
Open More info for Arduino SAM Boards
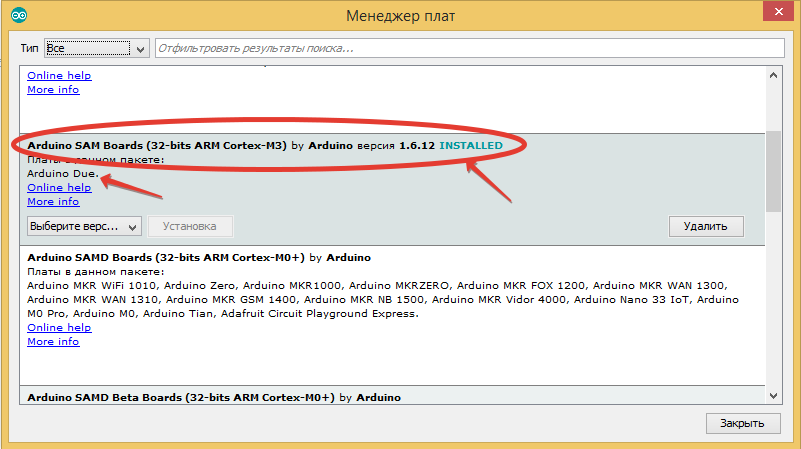pos(53,202)
